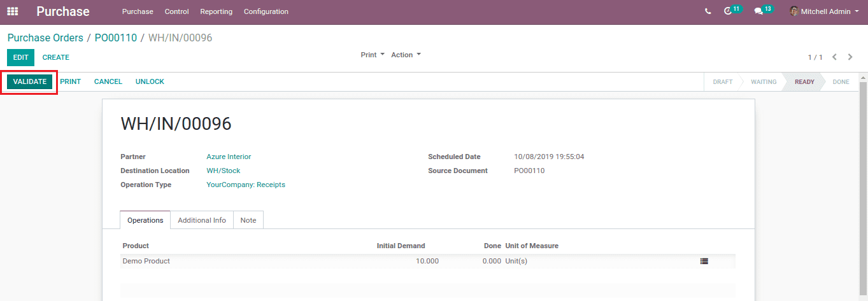This screenshot has width=868, height=301.
Task: Click the Purchase app title
Action: (63, 11)
